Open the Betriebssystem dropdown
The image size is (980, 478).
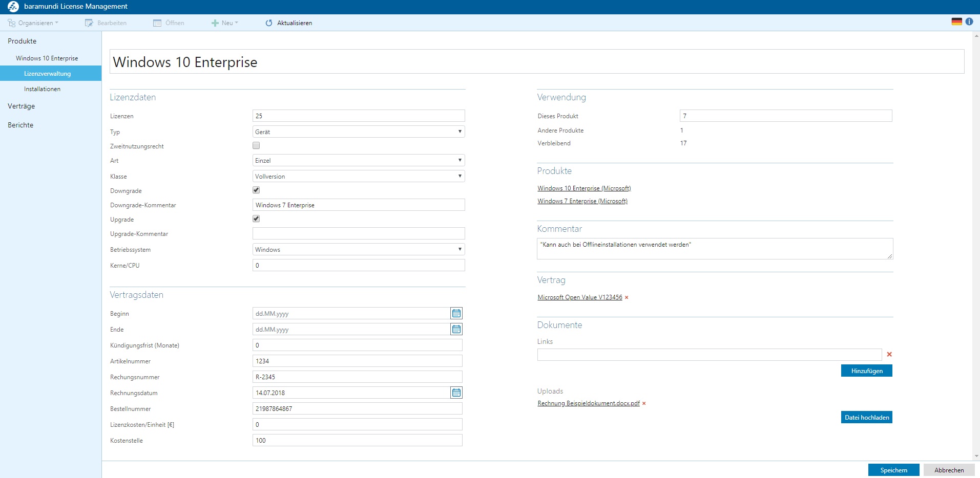[359, 249]
